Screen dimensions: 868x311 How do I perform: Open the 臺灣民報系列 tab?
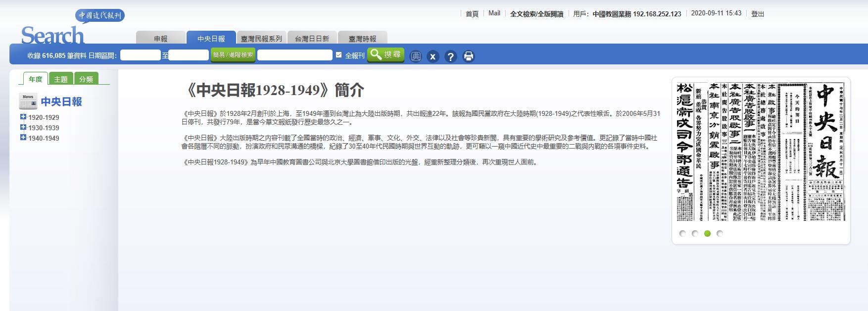261,39
